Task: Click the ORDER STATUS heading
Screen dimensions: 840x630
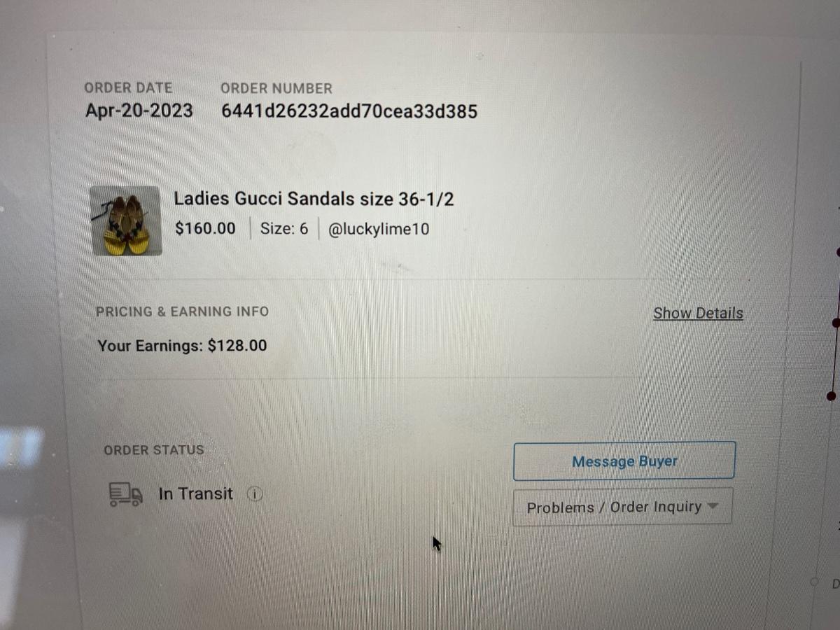Action: 154,450
